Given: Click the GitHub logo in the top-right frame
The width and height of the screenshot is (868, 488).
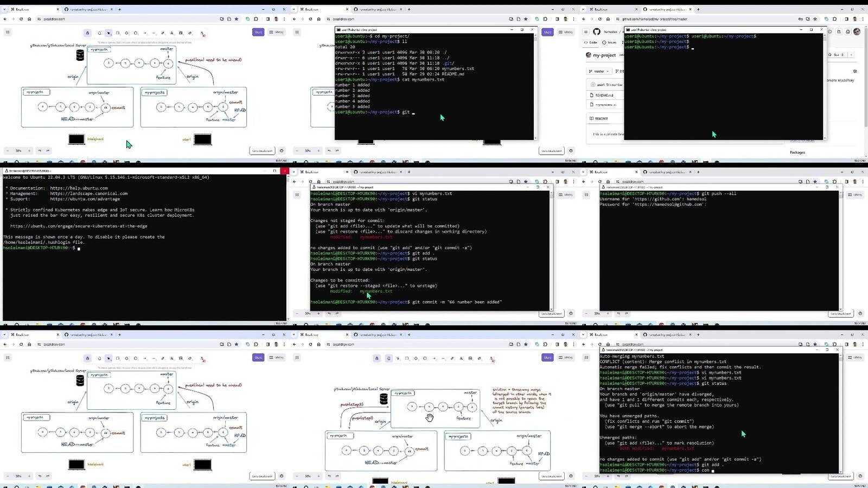Looking at the screenshot, I should point(597,32).
